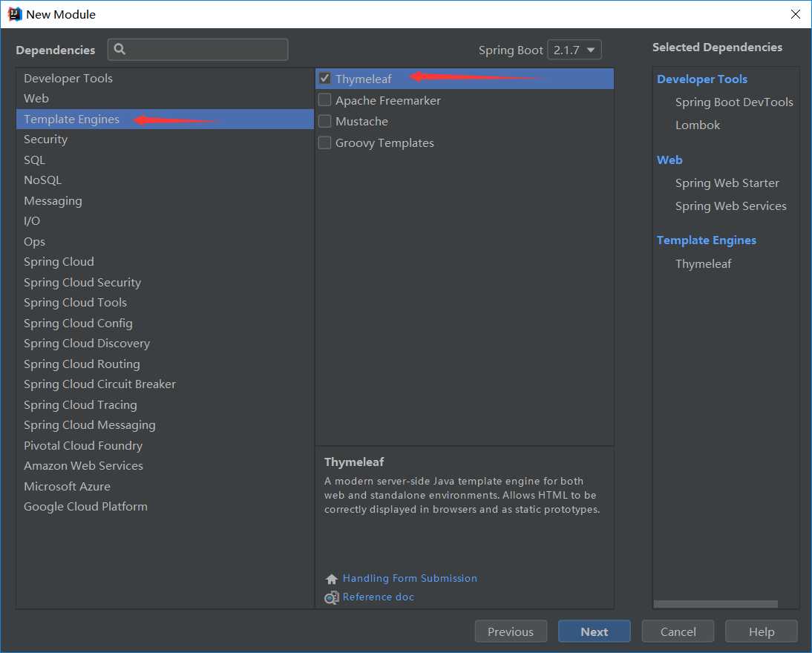Click the Cancel button
This screenshot has height=653, width=812.
678,631
